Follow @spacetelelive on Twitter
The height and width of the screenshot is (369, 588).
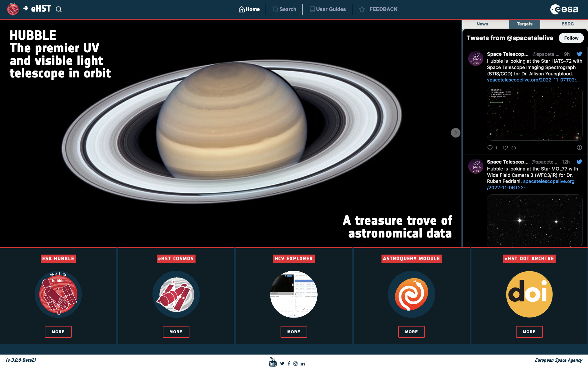(x=571, y=38)
